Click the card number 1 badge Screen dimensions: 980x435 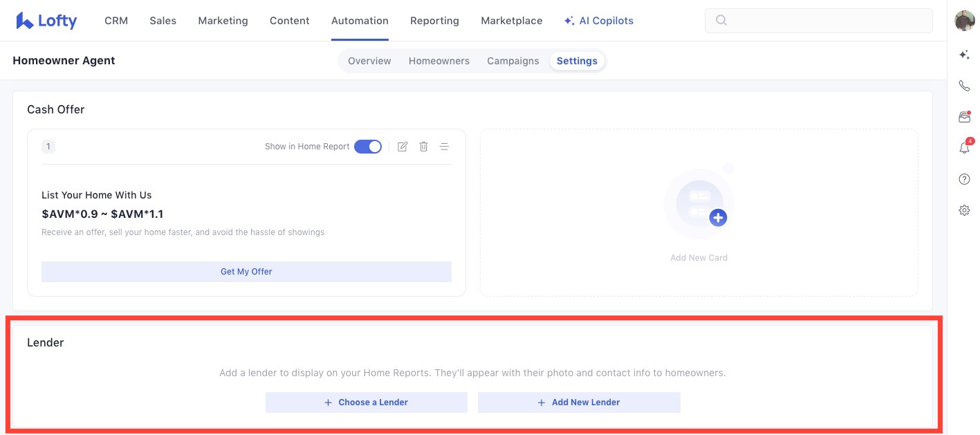click(48, 147)
